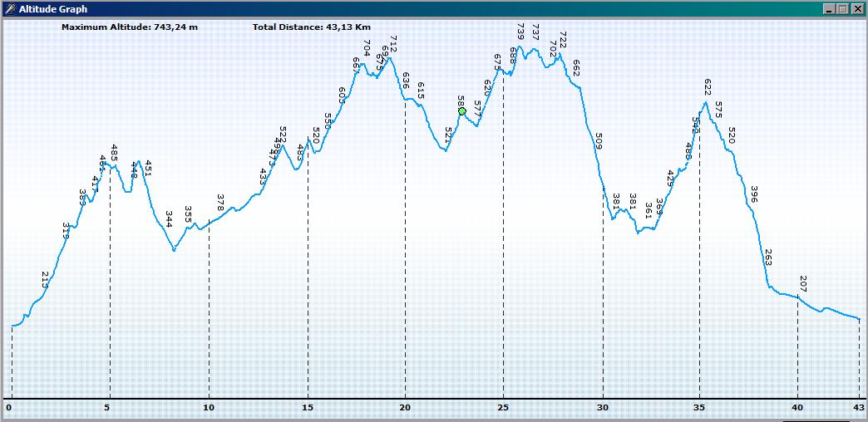Click the 636 altitude label
This screenshot has height=422, width=868.
(406, 81)
